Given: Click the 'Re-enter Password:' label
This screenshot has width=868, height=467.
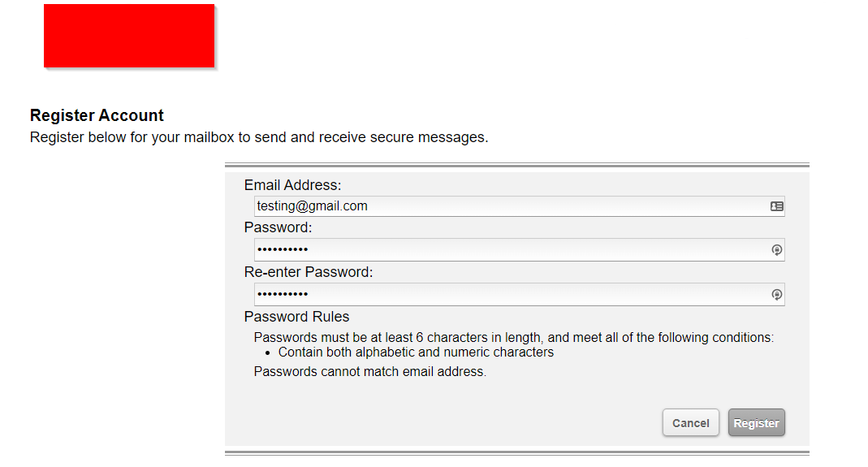Looking at the screenshot, I should point(309,272).
